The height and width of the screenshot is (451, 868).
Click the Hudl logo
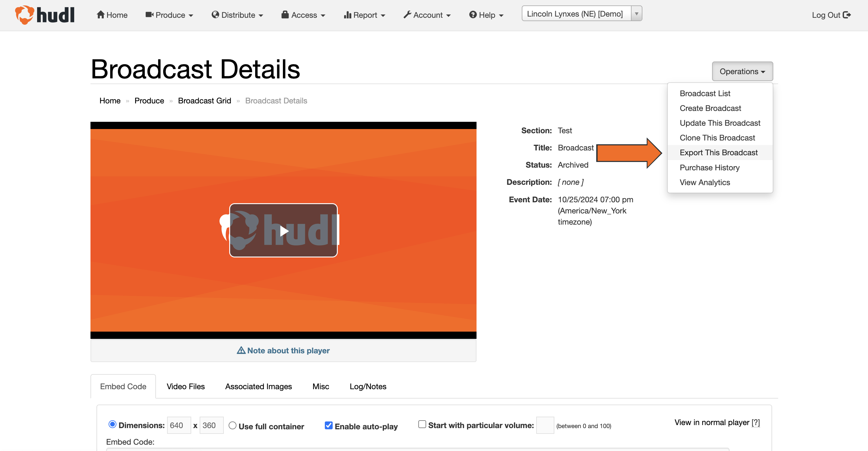pyautogui.click(x=44, y=15)
